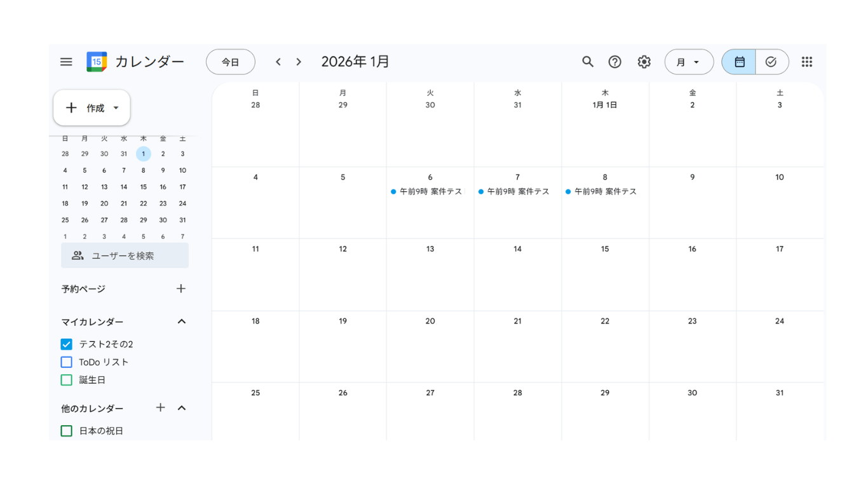Screen dimensions: 868x488
Task: Open the main menu hamburger icon
Action: [x=66, y=62]
